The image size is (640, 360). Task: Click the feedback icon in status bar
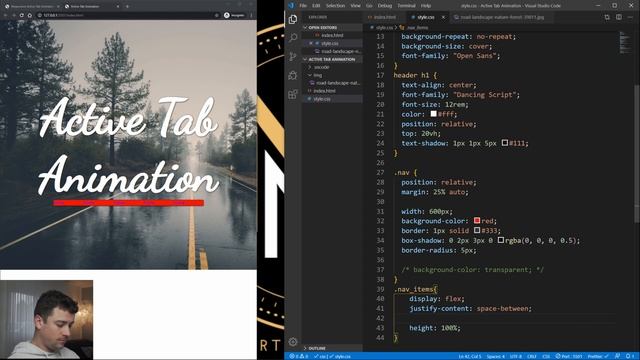[x=617, y=356]
